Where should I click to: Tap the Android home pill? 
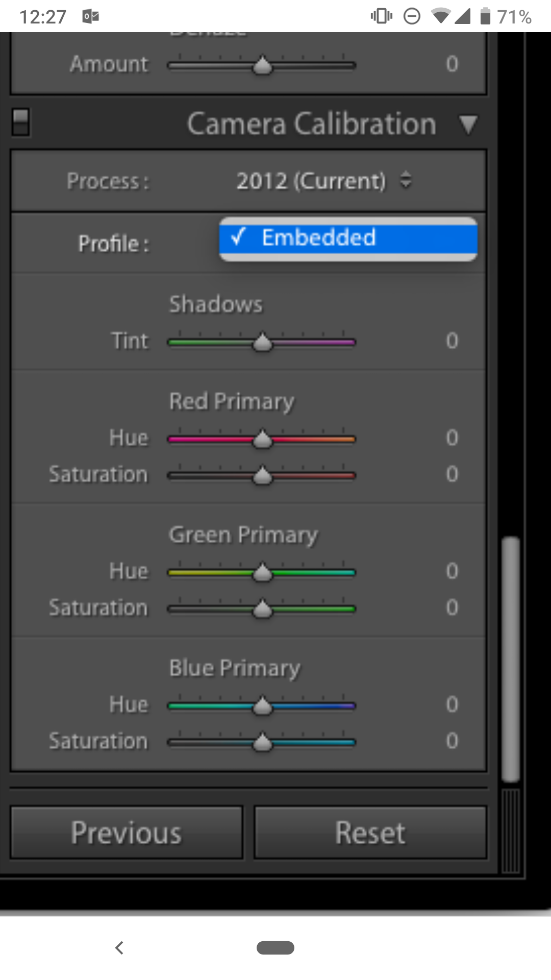click(x=275, y=948)
